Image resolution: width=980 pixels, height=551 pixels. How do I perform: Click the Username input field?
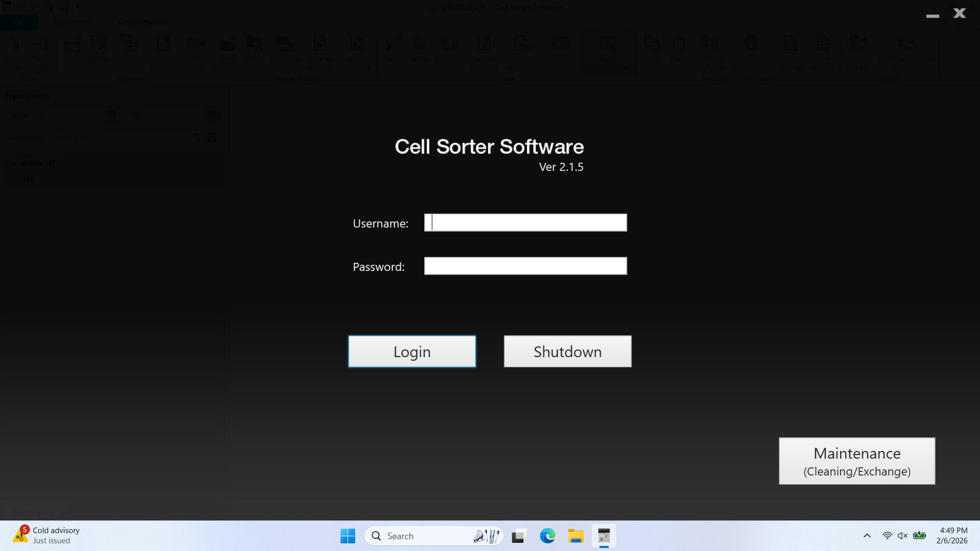click(525, 222)
